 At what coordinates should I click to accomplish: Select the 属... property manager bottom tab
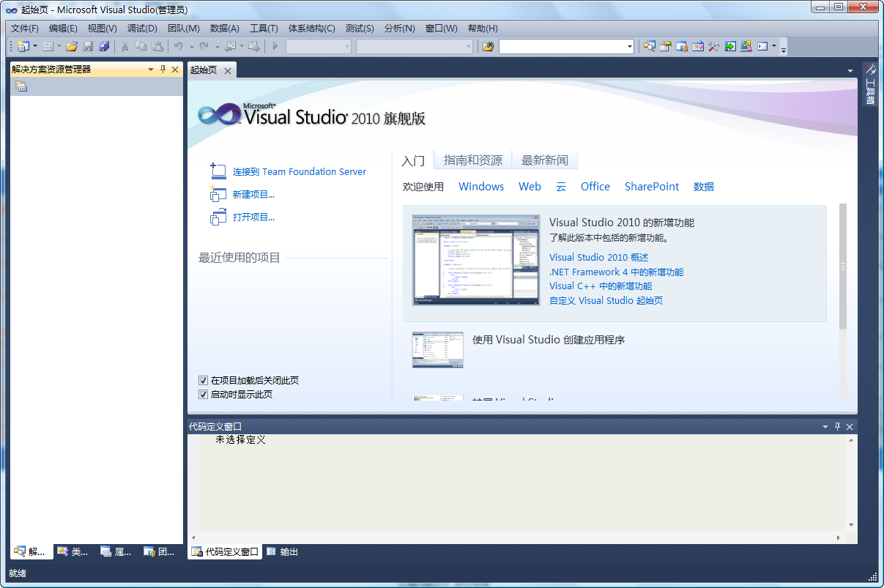click(116, 552)
